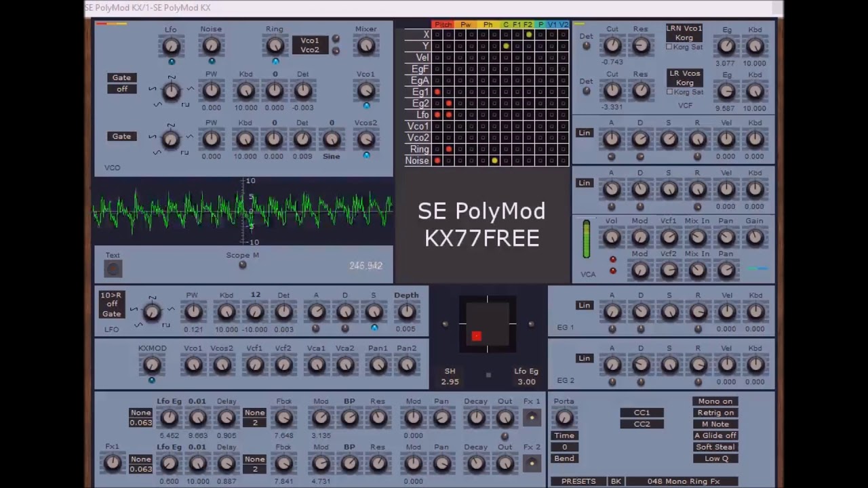Enable Korg Sat under LR Vcos filter
868x488 pixels.
(x=670, y=91)
